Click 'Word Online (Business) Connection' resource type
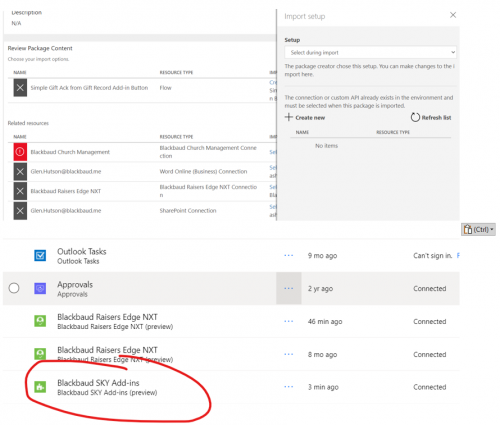 (x=203, y=171)
